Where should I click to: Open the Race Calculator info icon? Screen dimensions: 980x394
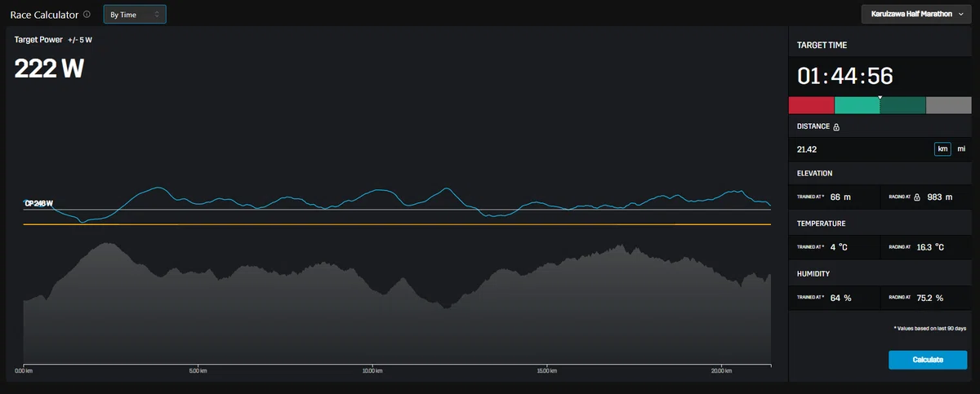pos(87,15)
